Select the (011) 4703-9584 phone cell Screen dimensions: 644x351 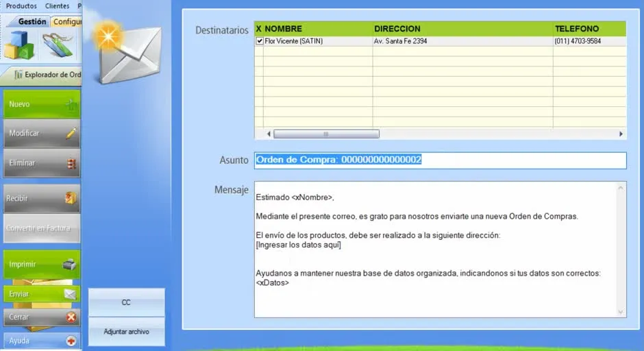coord(590,41)
